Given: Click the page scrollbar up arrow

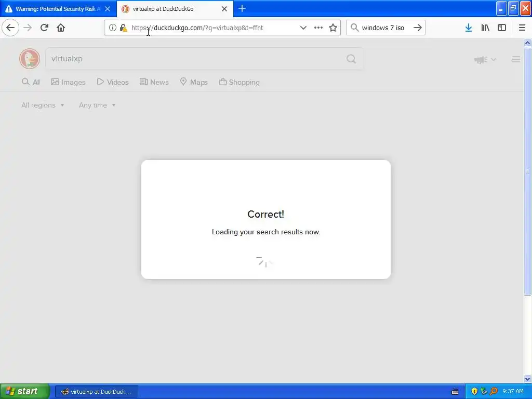Looking at the screenshot, I should point(528,43).
